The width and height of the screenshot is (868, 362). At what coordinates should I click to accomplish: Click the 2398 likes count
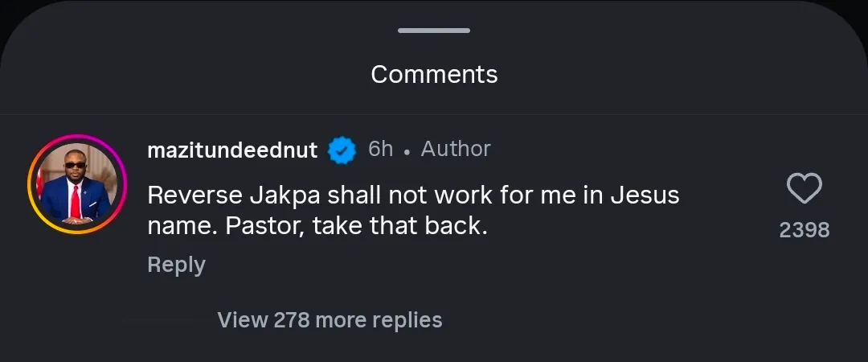pyautogui.click(x=804, y=230)
